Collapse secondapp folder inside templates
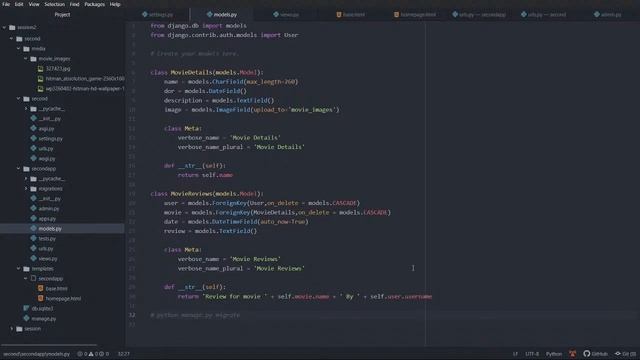 click(x=26, y=278)
